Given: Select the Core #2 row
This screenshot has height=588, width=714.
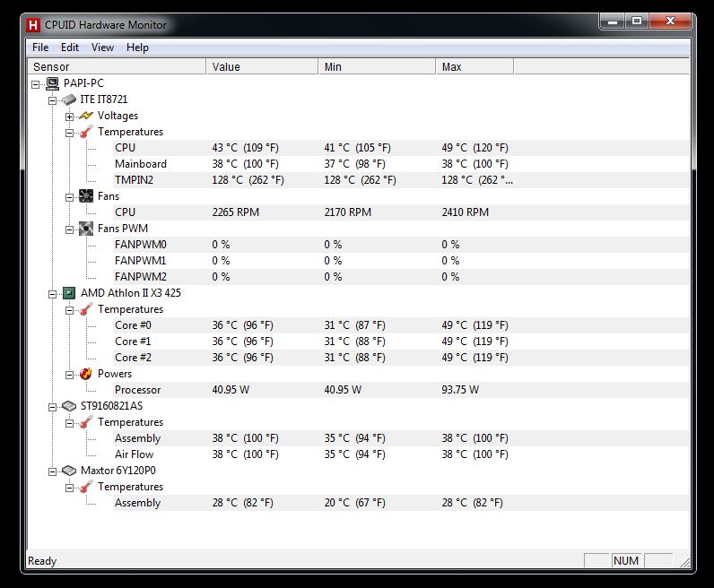Looking at the screenshot, I should tap(401, 358).
